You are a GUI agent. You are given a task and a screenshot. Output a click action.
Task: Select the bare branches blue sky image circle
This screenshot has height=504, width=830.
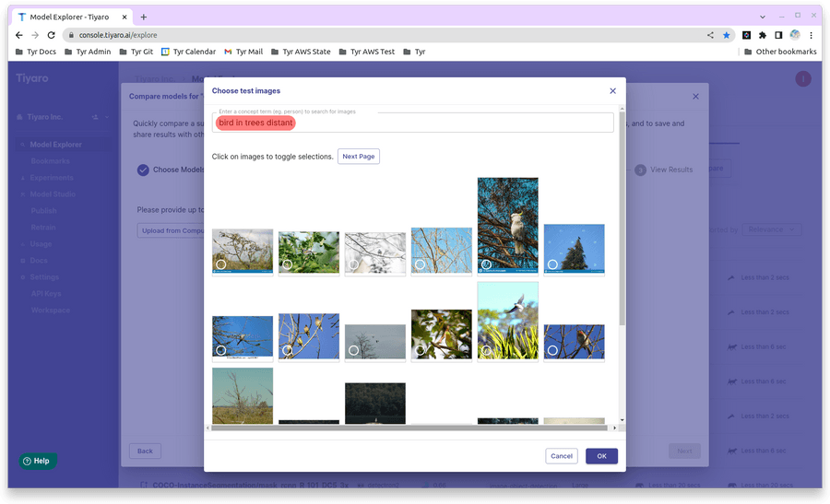[420, 264]
